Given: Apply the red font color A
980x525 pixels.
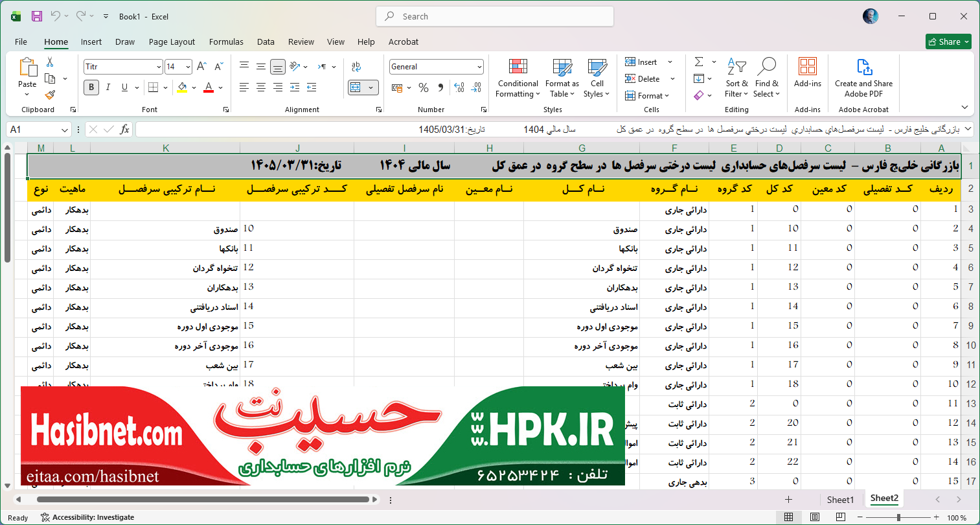Looking at the screenshot, I should coord(209,87).
